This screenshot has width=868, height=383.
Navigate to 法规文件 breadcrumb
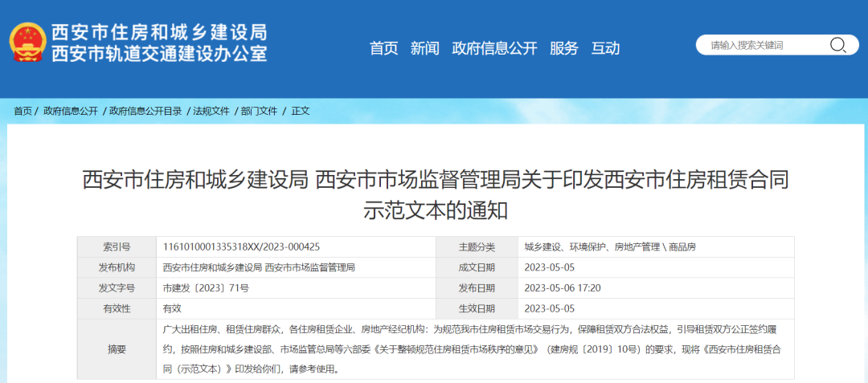[x=211, y=111]
